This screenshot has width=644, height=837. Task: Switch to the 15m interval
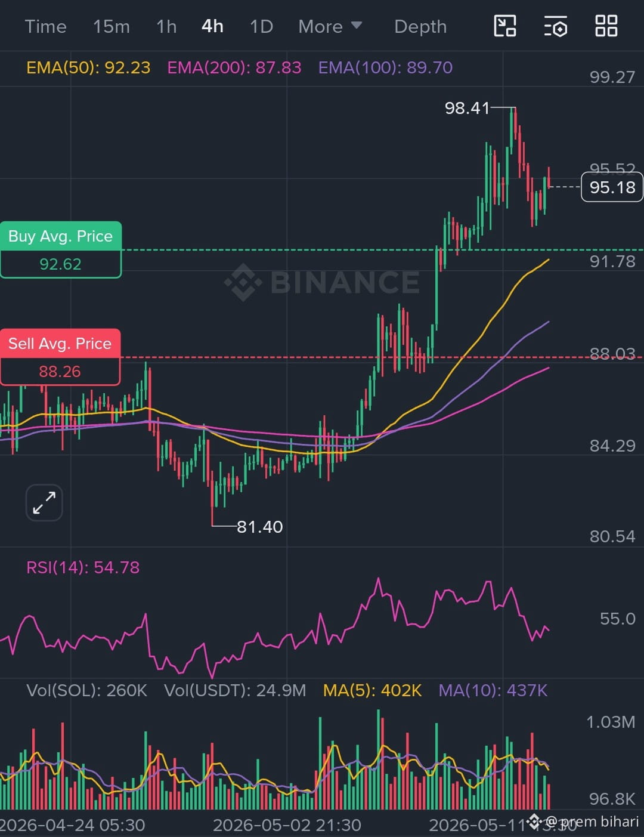111,26
